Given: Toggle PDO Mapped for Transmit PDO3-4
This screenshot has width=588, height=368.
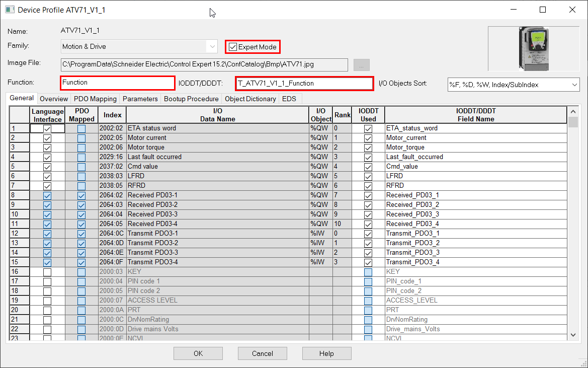Looking at the screenshot, I should (x=81, y=263).
